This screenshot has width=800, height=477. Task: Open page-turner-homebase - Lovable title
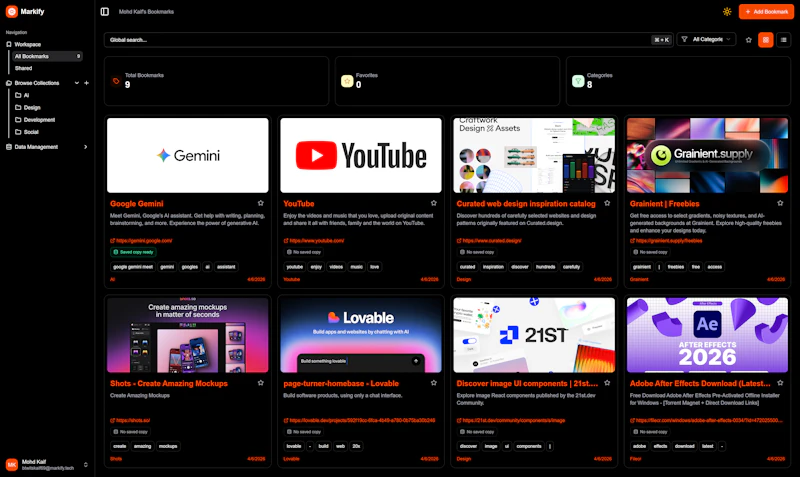(341, 383)
